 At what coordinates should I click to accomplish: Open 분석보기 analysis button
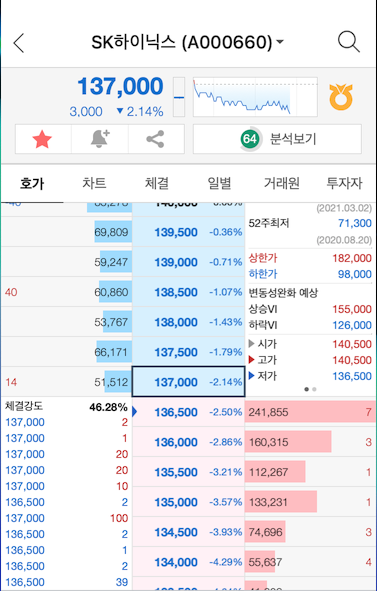[277, 139]
